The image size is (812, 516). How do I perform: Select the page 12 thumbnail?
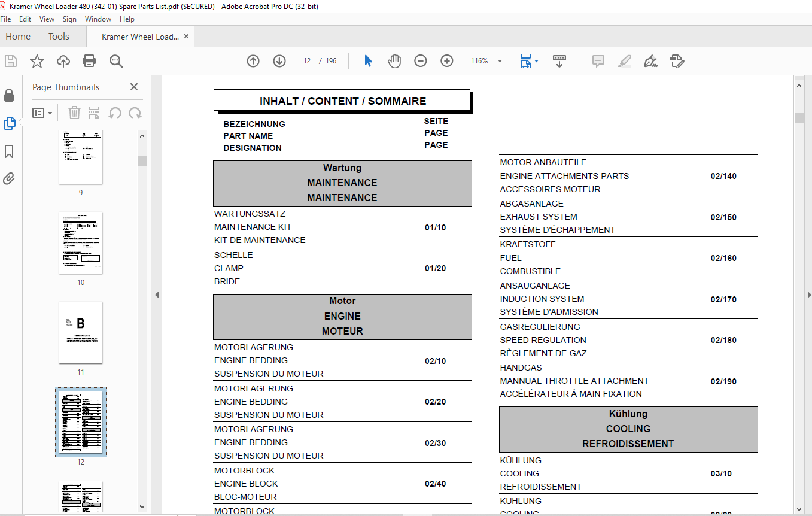(81, 422)
